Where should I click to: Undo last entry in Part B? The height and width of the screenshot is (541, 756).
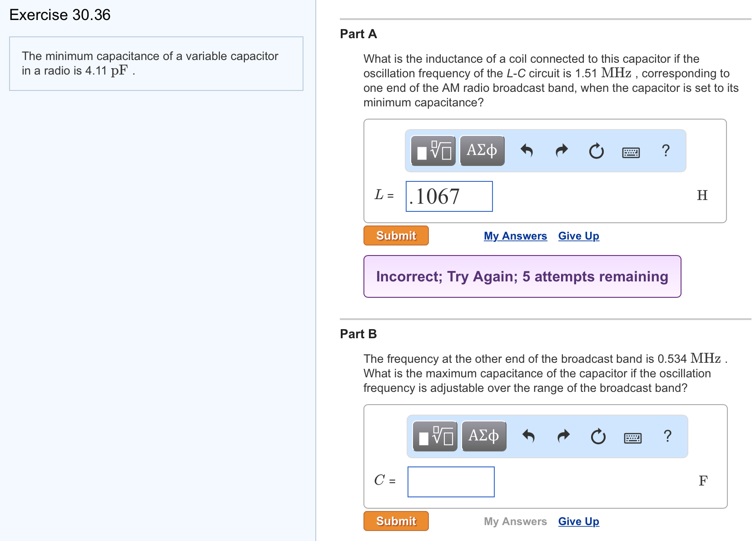[x=528, y=436]
